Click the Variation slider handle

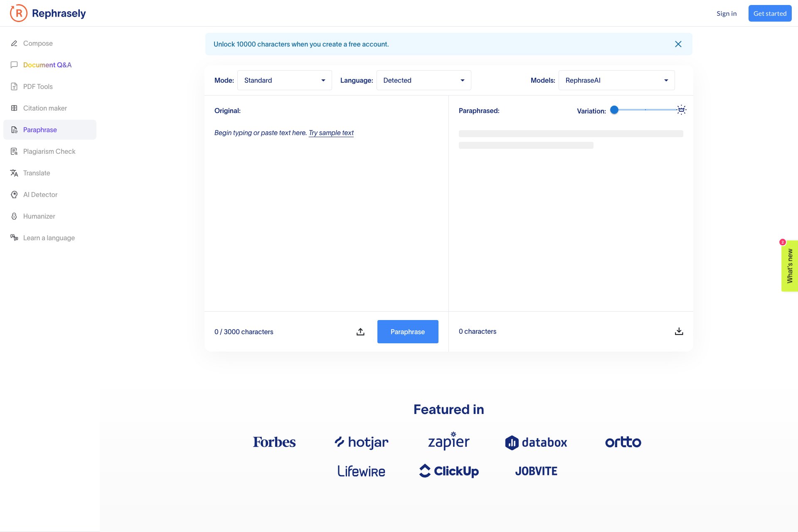click(614, 110)
